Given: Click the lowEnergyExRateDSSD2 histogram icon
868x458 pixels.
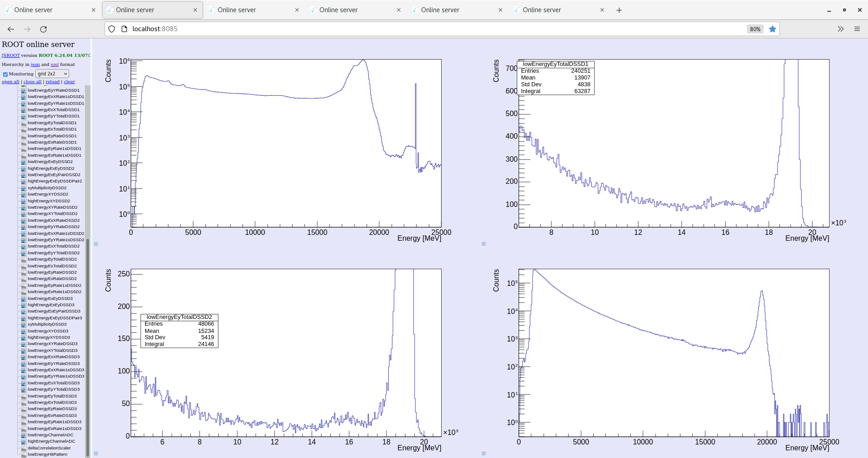Looking at the screenshot, I should [24, 279].
